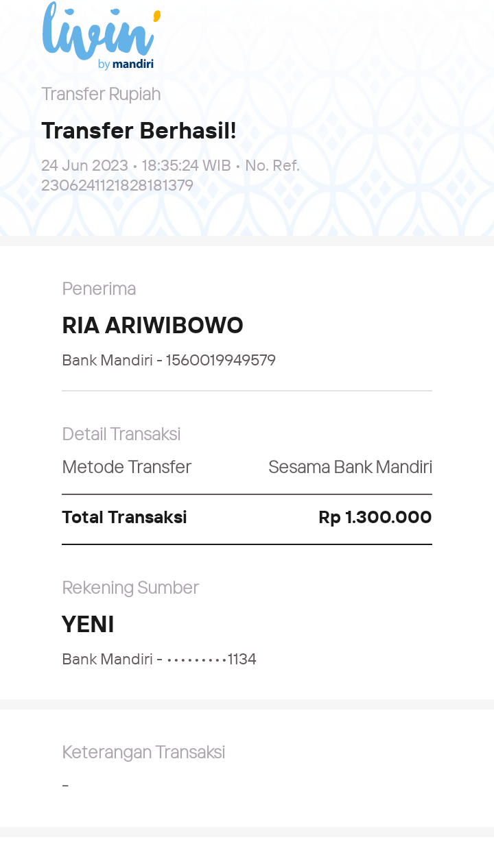The image size is (494, 868).
Task: Click recipient account number 1560019949579
Action: coord(220,360)
